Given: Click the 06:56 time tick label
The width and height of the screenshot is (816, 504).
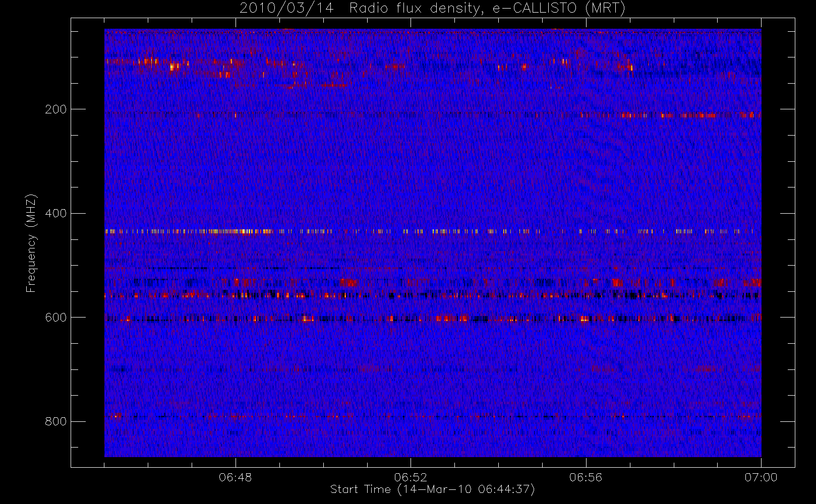Looking at the screenshot, I should (586, 477).
